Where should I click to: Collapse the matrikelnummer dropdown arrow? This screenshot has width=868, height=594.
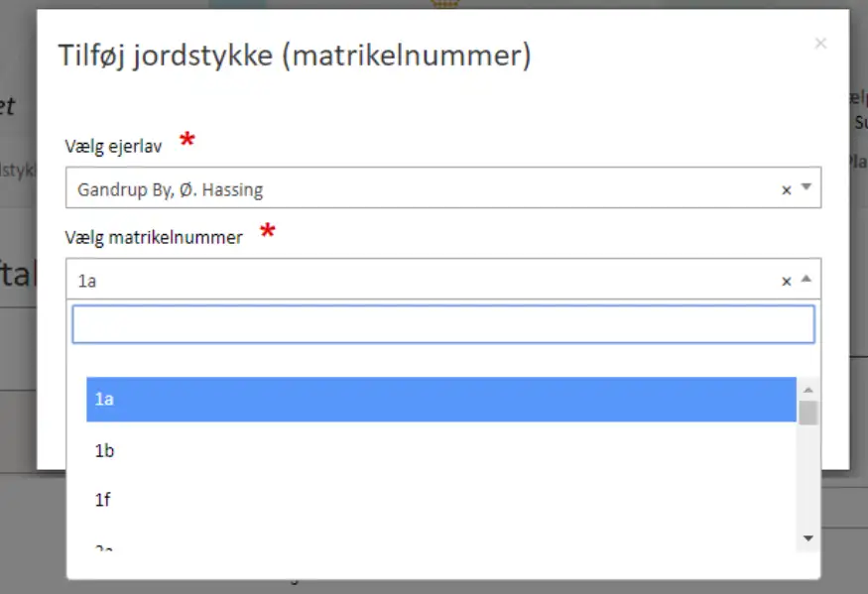point(806,280)
